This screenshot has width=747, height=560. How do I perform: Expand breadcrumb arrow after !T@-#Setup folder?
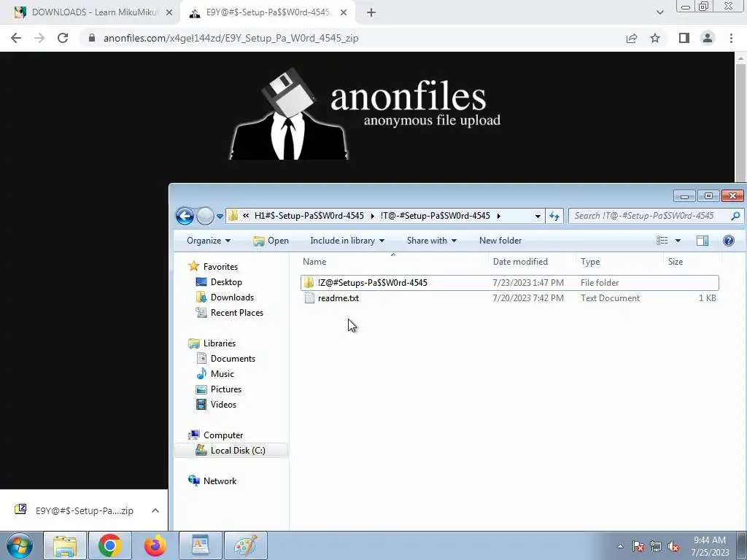click(499, 216)
